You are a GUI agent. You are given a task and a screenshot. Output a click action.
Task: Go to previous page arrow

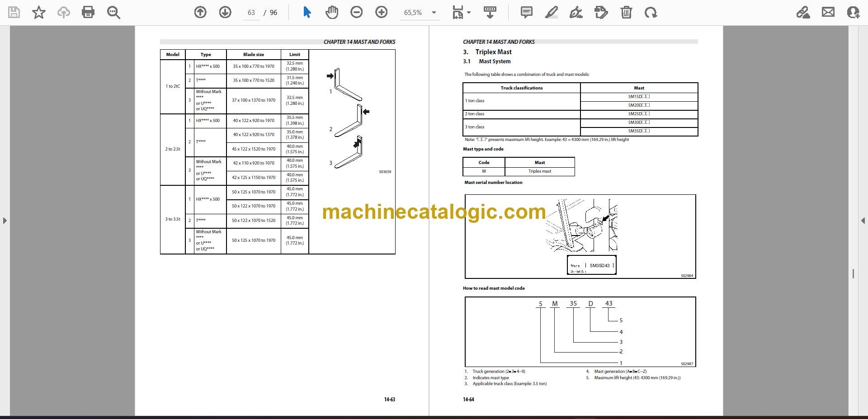pyautogui.click(x=200, y=12)
